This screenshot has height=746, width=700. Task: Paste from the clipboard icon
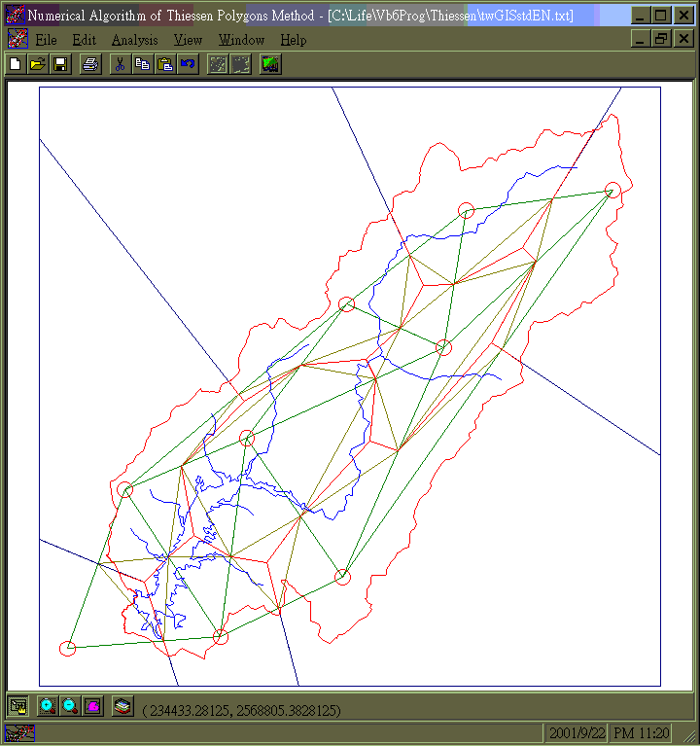165,64
